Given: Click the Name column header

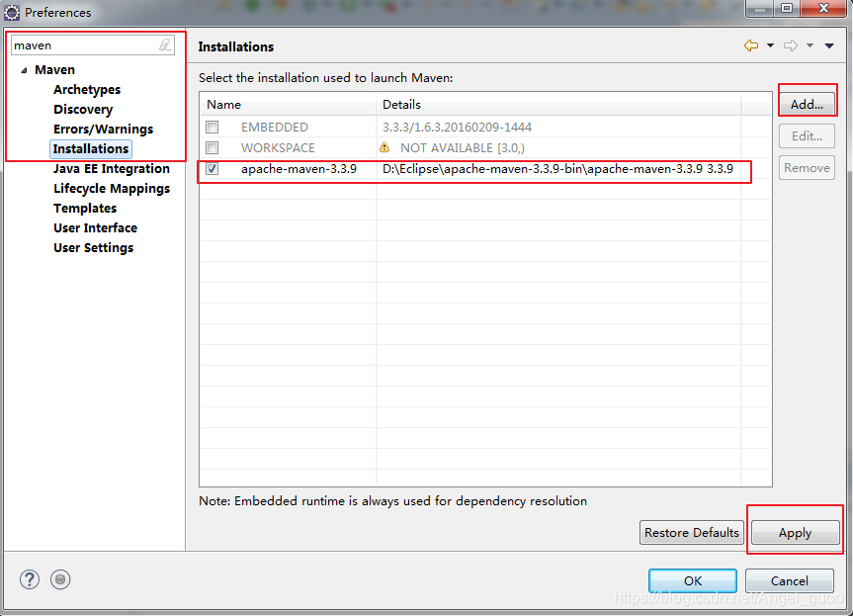Looking at the screenshot, I should (288, 105).
